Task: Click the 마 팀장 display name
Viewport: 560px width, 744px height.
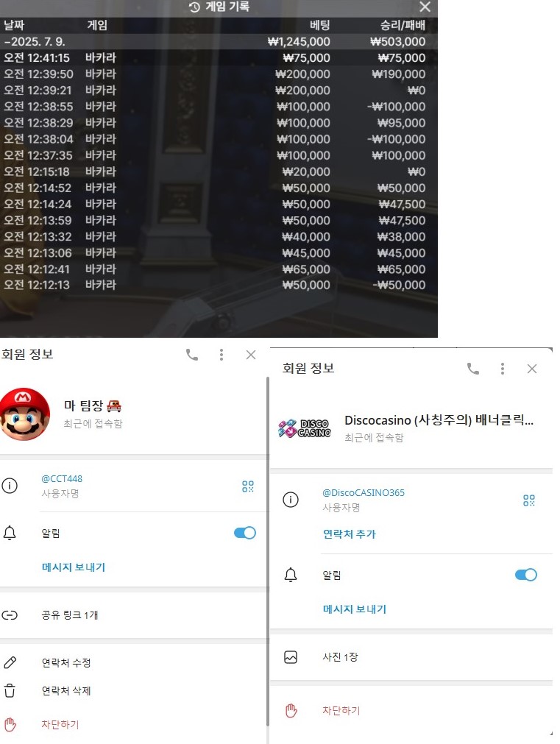Action: point(93,405)
